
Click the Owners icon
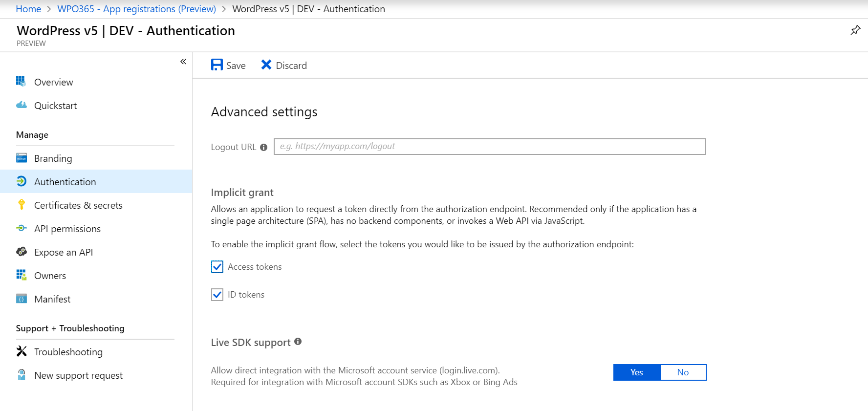(22, 275)
